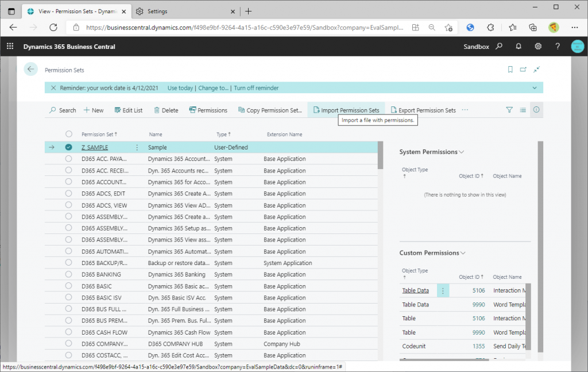
Task: Click Export Permission Sets
Action: coord(423,110)
